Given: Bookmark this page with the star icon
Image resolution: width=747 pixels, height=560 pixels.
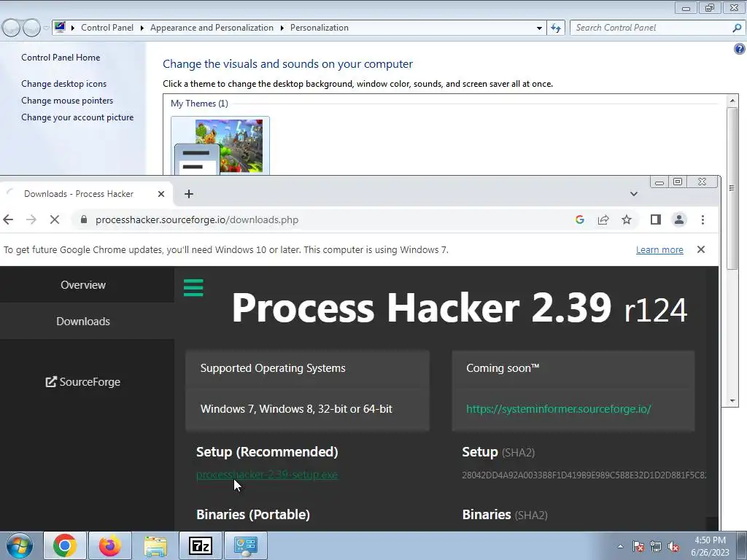Looking at the screenshot, I should tap(627, 219).
